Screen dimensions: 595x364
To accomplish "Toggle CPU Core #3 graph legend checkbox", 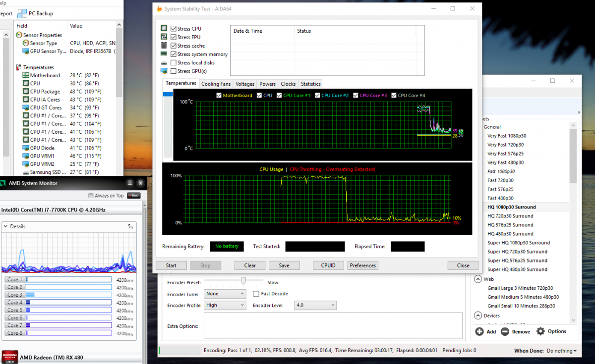I will pyautogui.click(x=356, y=96).
